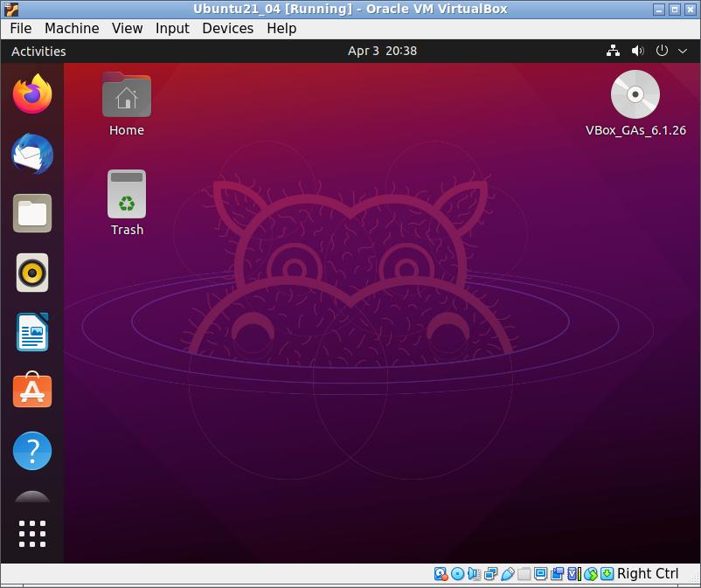701x588 pixels.
Task: Launch LibreOffice Writer from the dock
Action: tap(32, 333)
